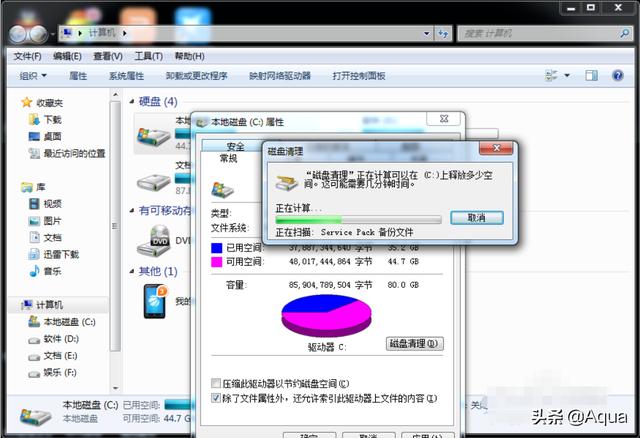640x438 pixels.
Task: Click the 磁盘清理(D) button
Action: tap(414, 343)
